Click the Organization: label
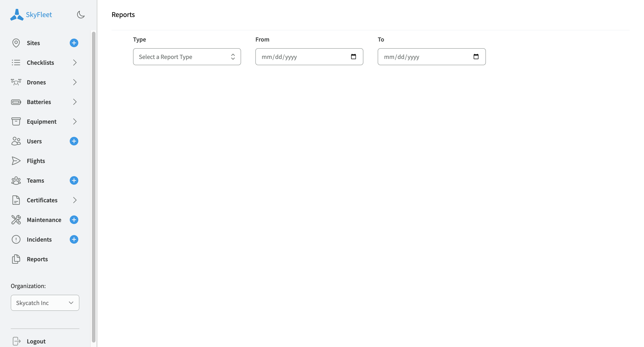Screen dimensions: 644x347 click(28, 286)
